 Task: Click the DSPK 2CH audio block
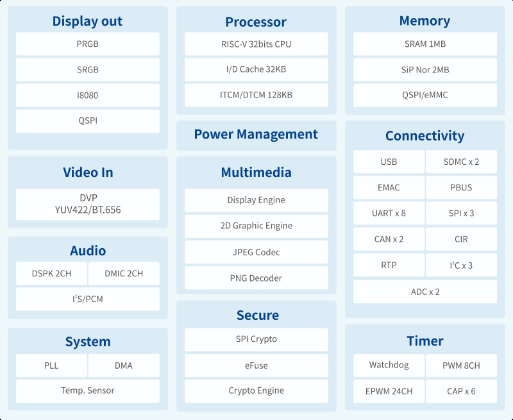[51, 273]
